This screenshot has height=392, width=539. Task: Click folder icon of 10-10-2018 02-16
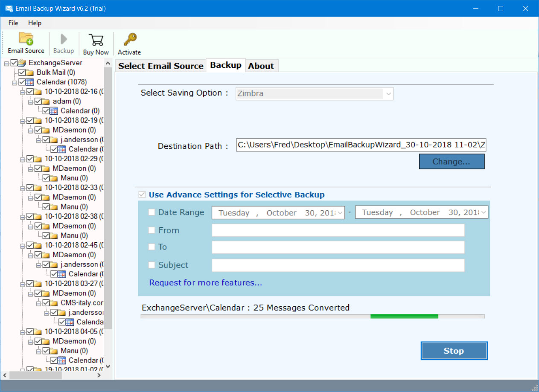(x=38, y=92)
